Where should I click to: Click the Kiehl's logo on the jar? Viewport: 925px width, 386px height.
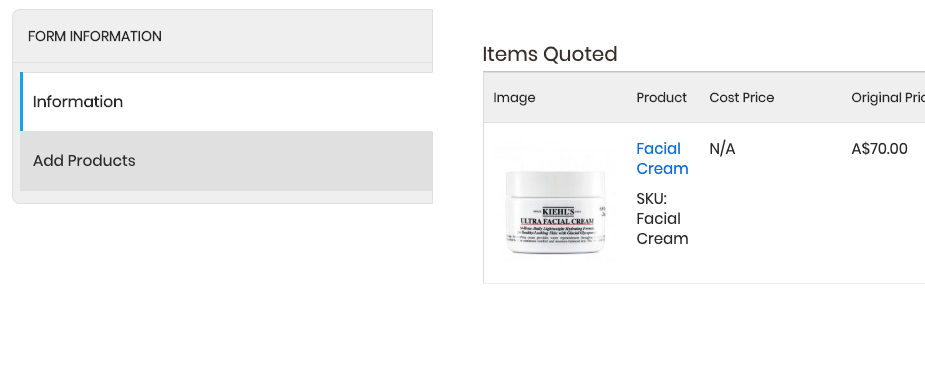pyautogui.click(x=557, y=211)
